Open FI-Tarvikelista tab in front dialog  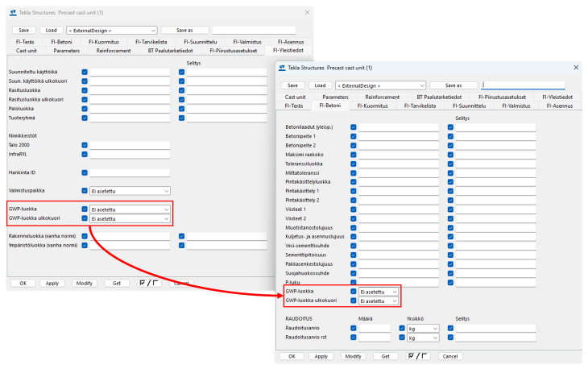(420, 106)
